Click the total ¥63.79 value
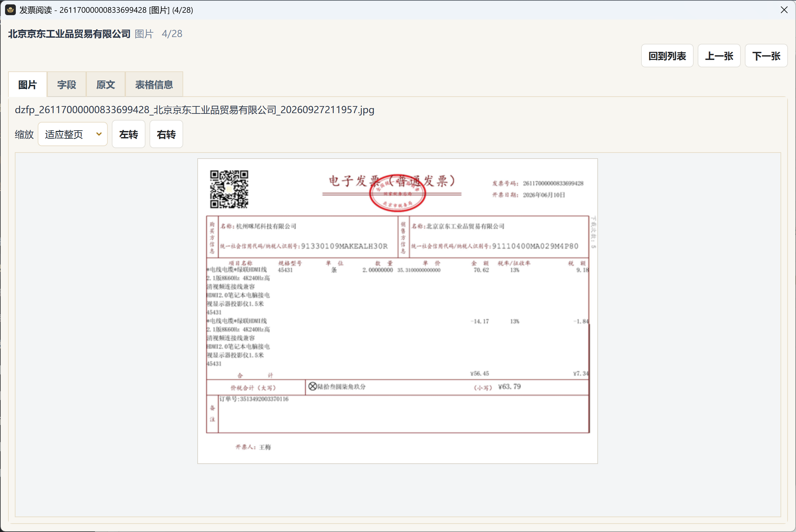The height and width of the screenshot is (532, 796). point(509,387)
